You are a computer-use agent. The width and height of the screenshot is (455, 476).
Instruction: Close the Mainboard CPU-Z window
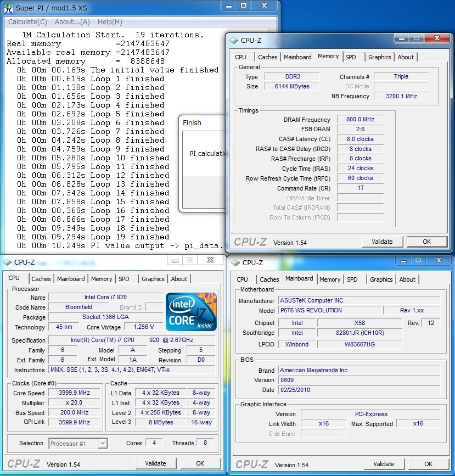pos(439,260)
